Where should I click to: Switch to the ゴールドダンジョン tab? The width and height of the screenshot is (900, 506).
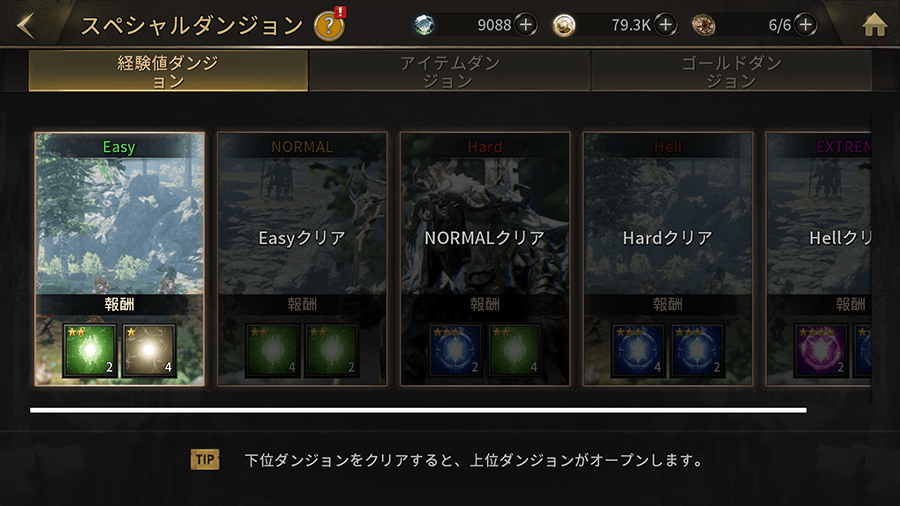(731, 71)
